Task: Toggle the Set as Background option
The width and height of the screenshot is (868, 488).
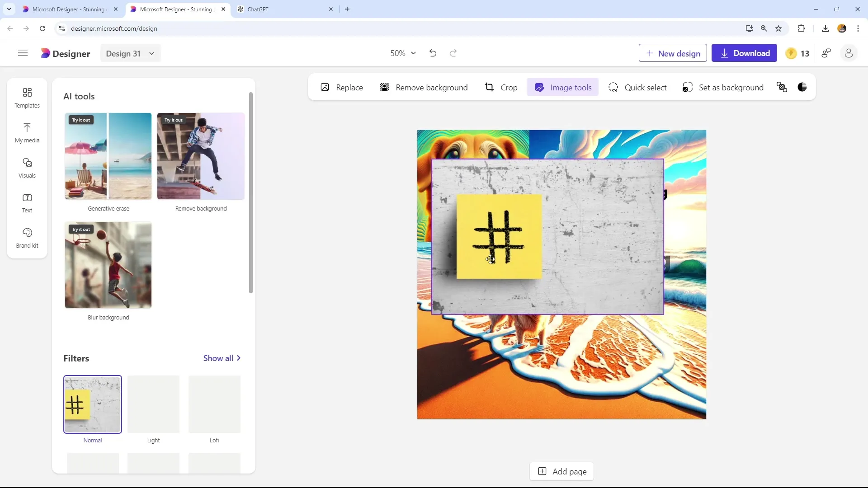Action: pyautogui.click(x=724, y=88)
